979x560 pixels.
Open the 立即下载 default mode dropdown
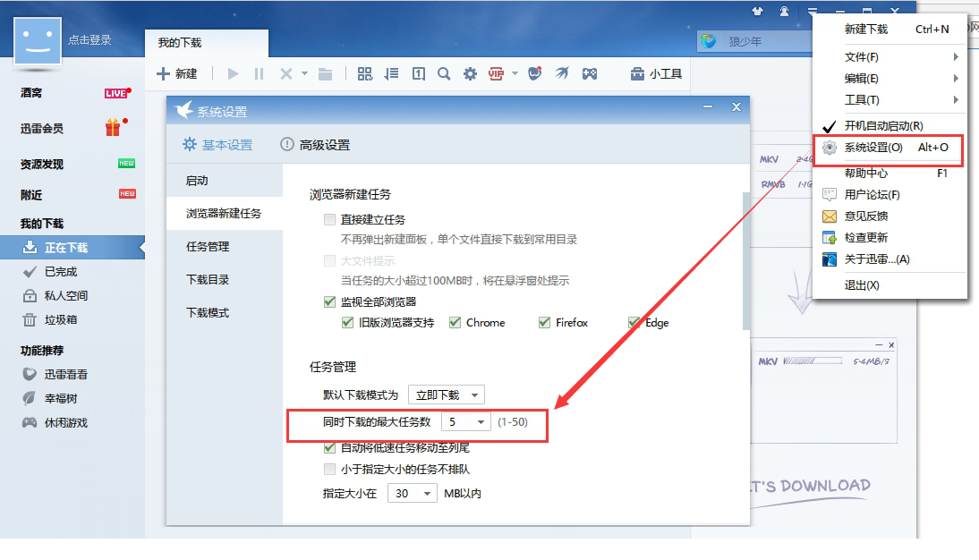click(x=446, y=395)
